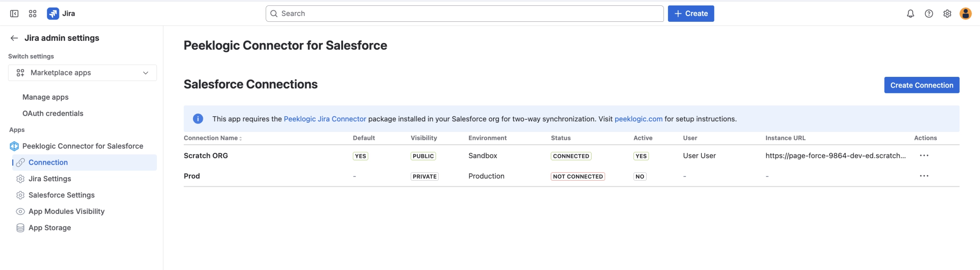Visit the peeklogic.com link
The image size is (980, 270).
639,119
